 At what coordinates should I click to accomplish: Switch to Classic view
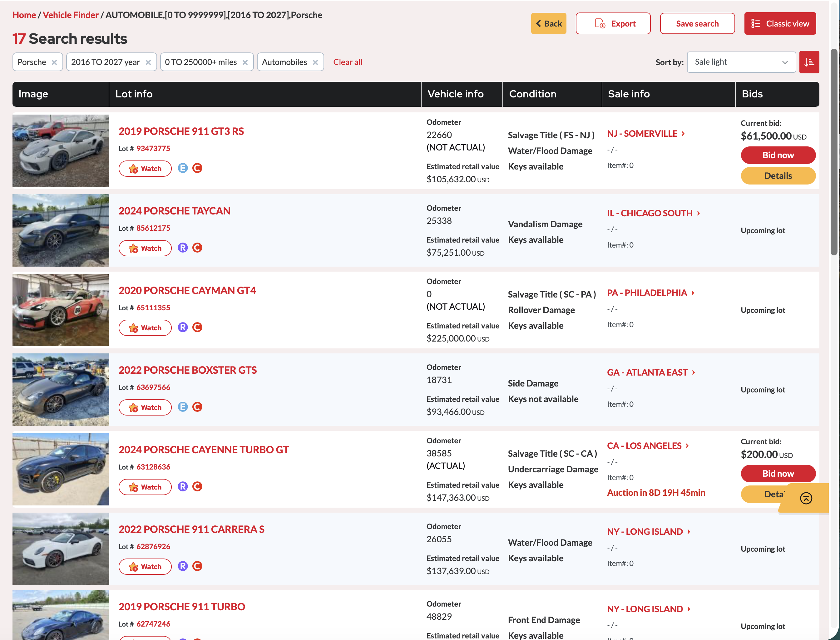coord(780,24)
